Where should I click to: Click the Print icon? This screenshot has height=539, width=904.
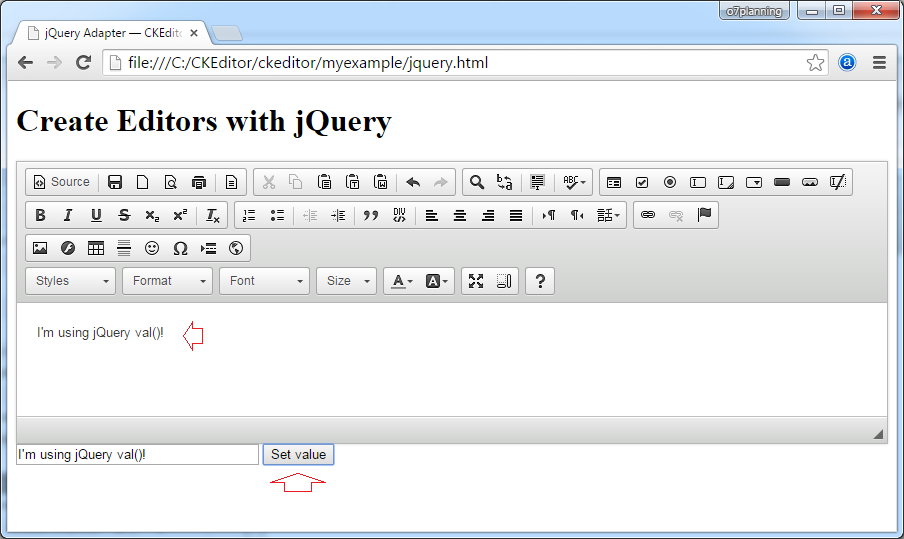tap(199, 182)
